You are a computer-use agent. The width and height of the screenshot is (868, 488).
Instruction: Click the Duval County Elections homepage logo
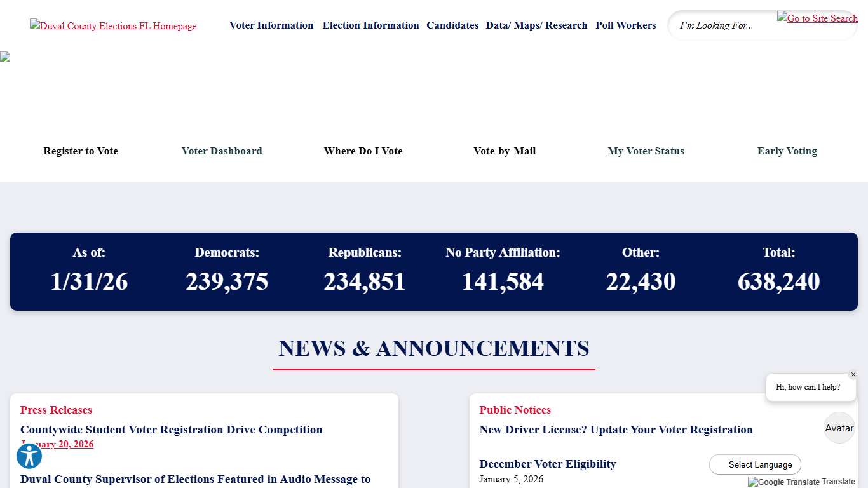pyautogui.click(x=113, y=26)
